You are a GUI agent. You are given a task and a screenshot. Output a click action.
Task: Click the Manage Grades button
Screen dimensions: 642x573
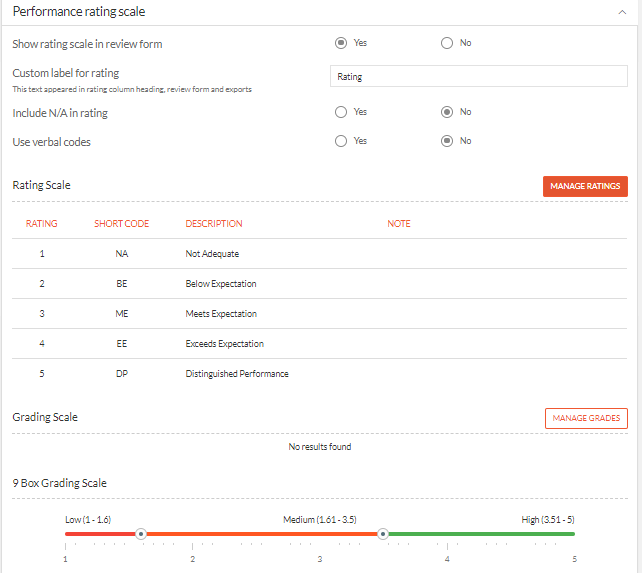(x=586, y=418)
